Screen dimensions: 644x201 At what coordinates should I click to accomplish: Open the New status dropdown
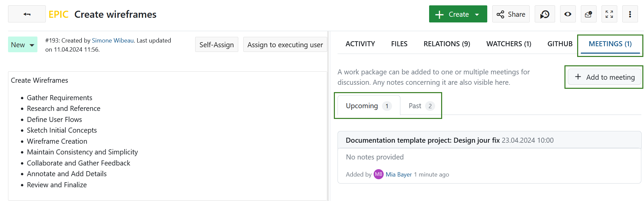[x=23, y=45]
